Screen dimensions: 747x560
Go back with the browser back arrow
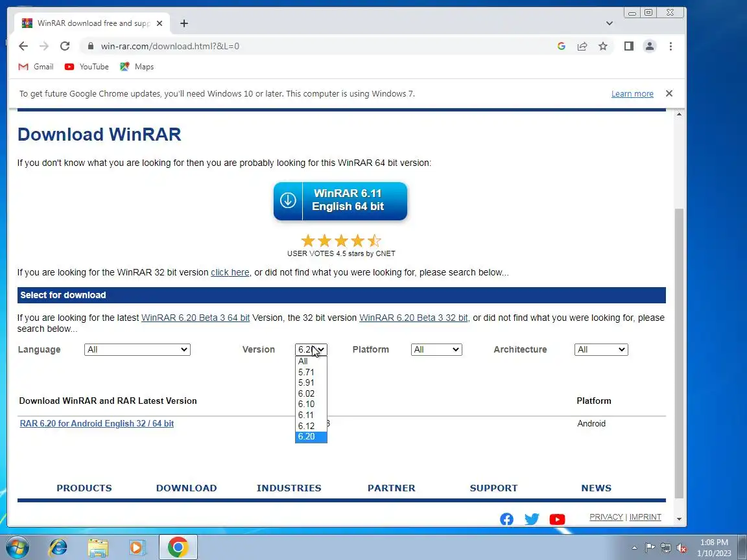tap(23, 46)
